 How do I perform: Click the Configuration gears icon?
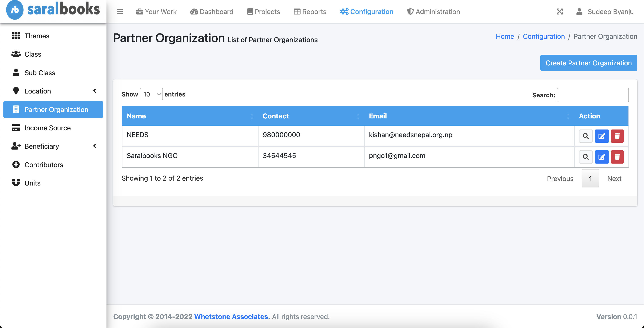click(x=344, y=12)
